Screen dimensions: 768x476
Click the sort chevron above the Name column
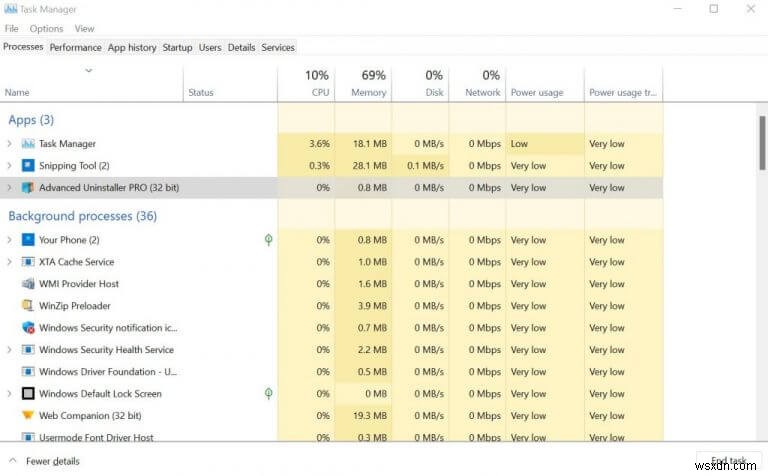(x=89, y=71)
